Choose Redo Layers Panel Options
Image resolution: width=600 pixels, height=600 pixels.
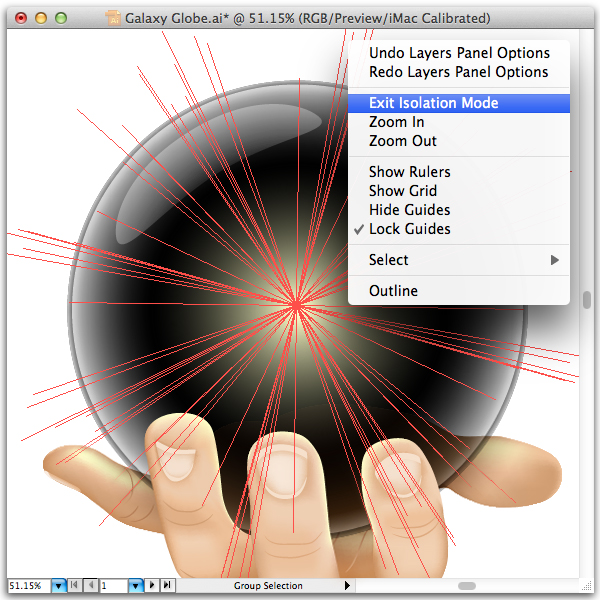pos(459,72)
